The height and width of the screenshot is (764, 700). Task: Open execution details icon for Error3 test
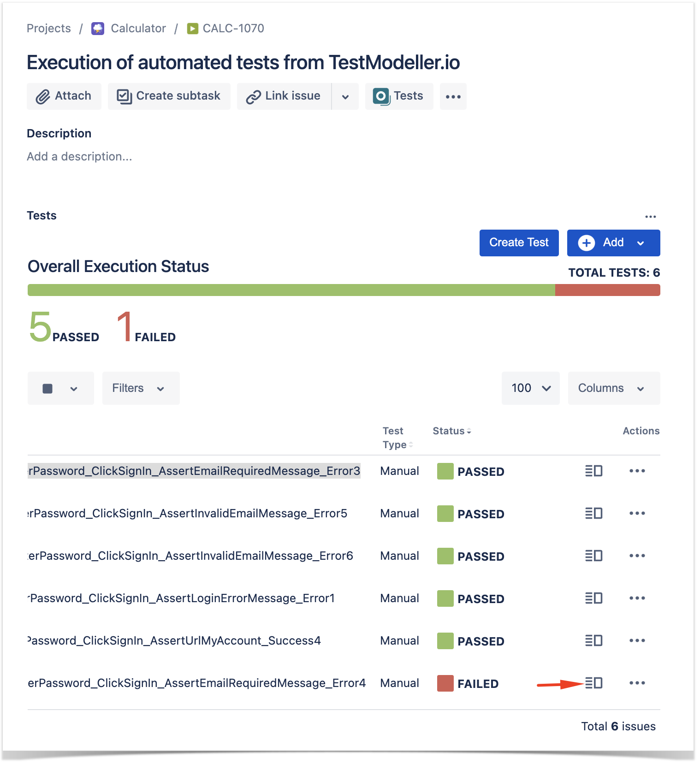click(593, 471)
